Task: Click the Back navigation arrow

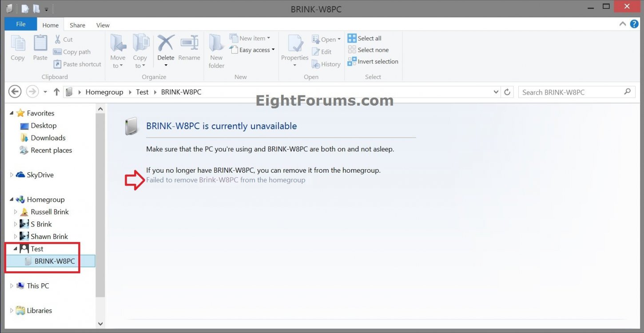Action: (x=15, y=92)
